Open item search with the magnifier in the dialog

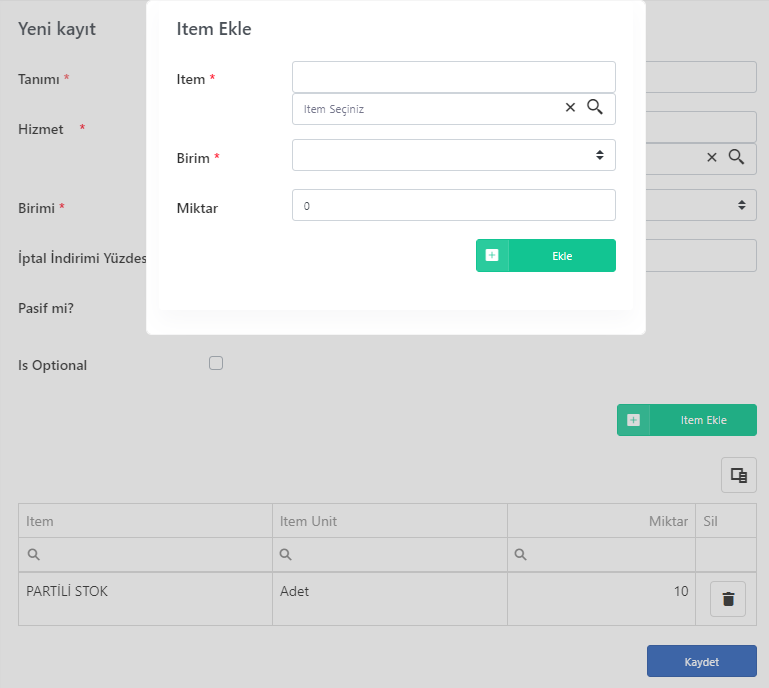[x=595, y=107]
